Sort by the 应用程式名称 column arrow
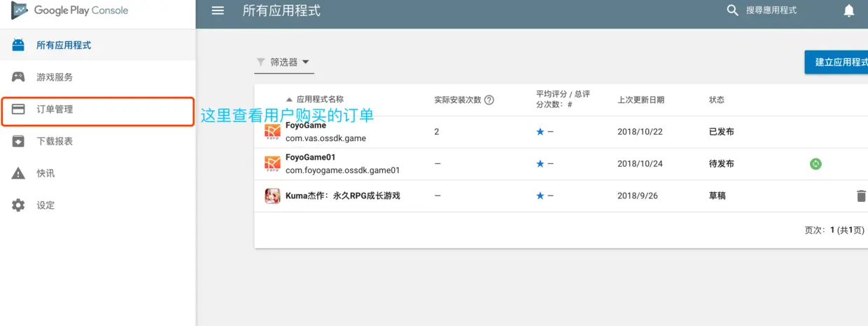The height and width of the screenshot is (326, 868). click(290, 100)
